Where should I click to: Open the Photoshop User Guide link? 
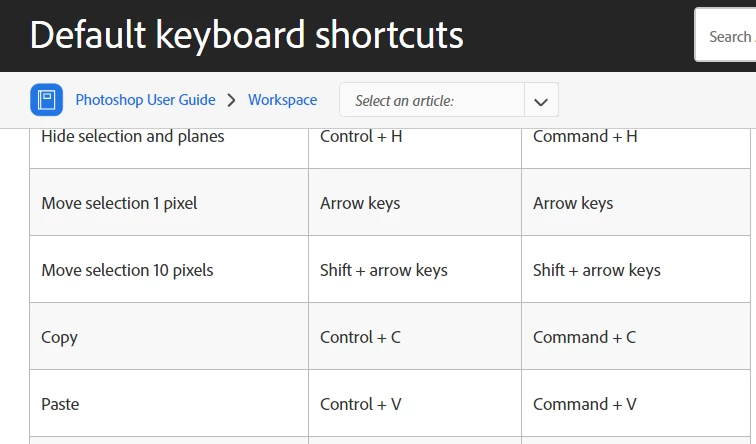(x=145, y=100)
